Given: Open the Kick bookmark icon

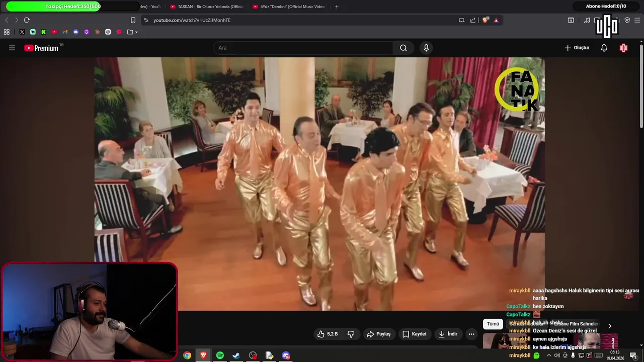Looking at the screenshot, I should pos(43,32).
